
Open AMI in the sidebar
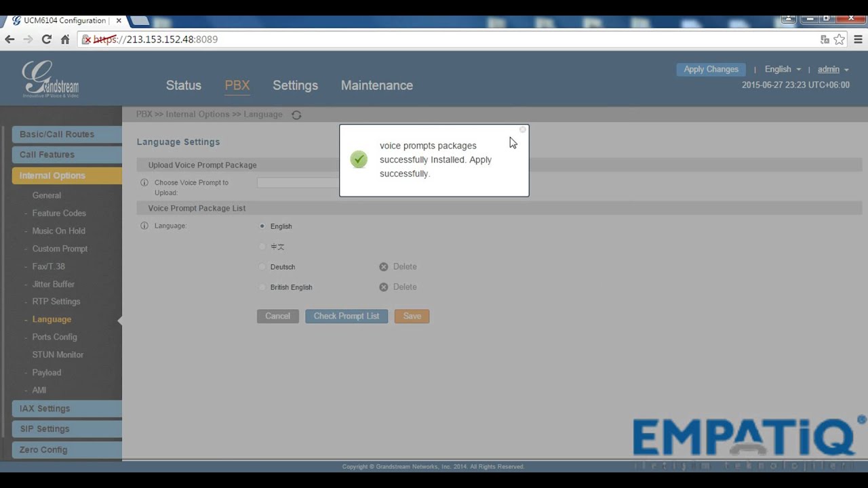click(x=39, y=390)
